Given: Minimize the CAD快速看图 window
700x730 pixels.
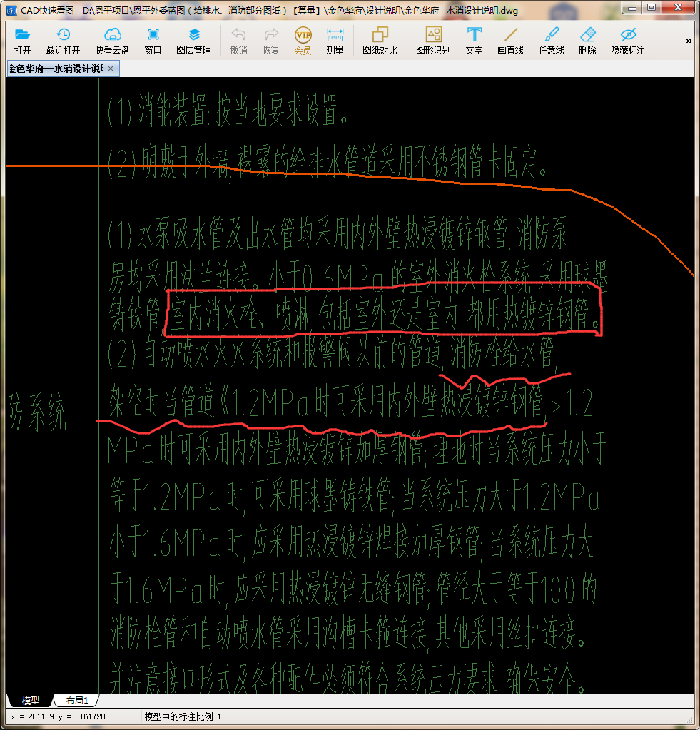Looking at the screenshot, I should 632,7.
